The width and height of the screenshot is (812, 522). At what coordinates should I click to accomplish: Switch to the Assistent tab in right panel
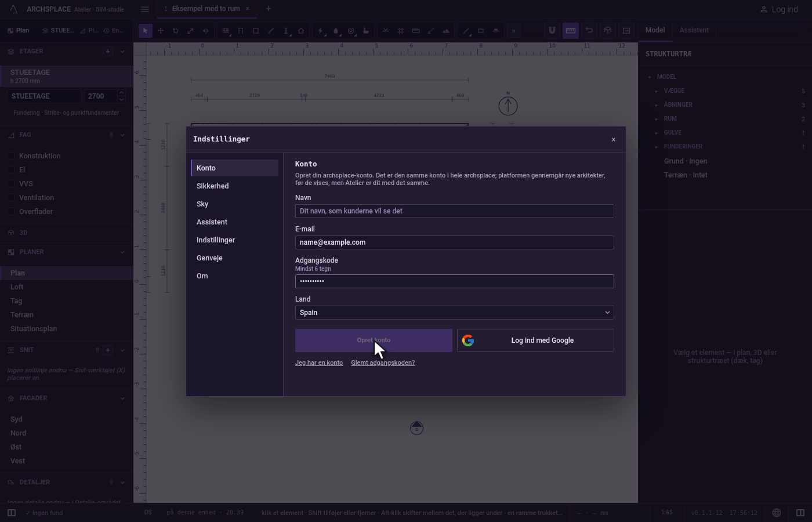tap(694, 30)
